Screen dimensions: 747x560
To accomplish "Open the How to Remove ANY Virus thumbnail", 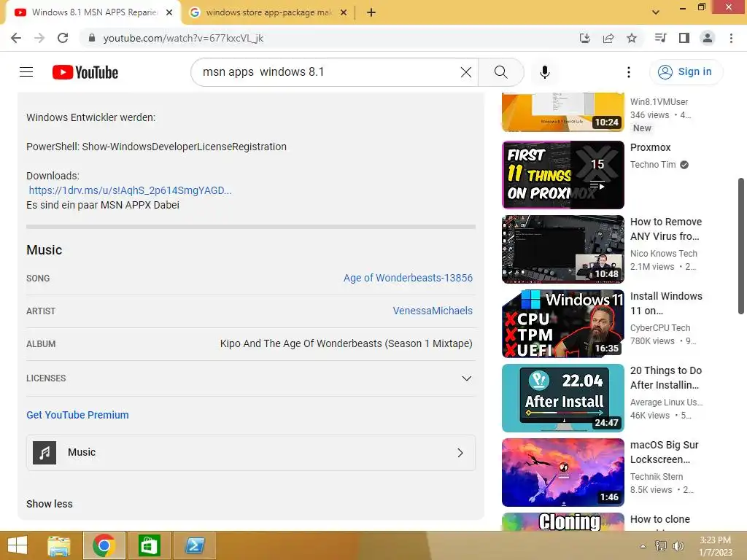I will pos(562,249).
